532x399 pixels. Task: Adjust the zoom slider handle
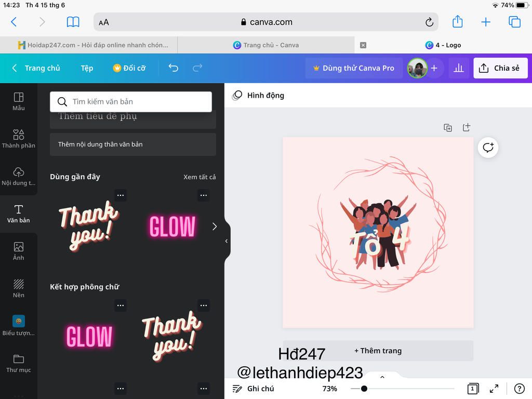[x=364, y=389]
